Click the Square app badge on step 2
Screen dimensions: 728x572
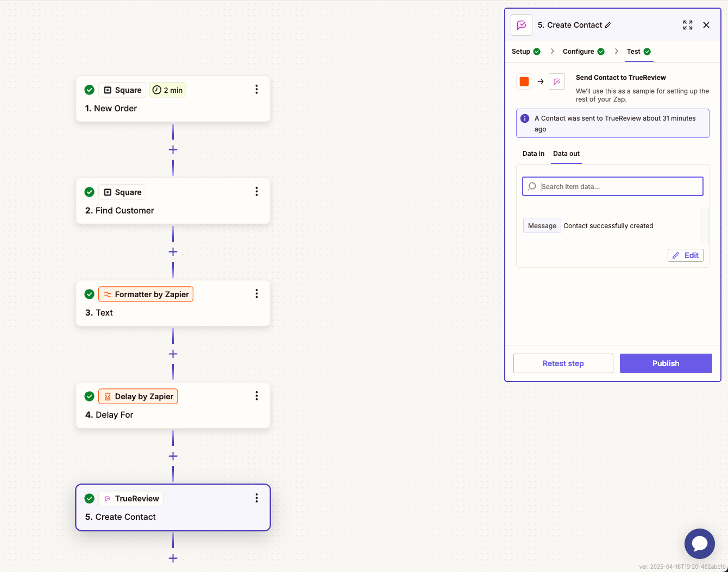[x=122, y=192]
